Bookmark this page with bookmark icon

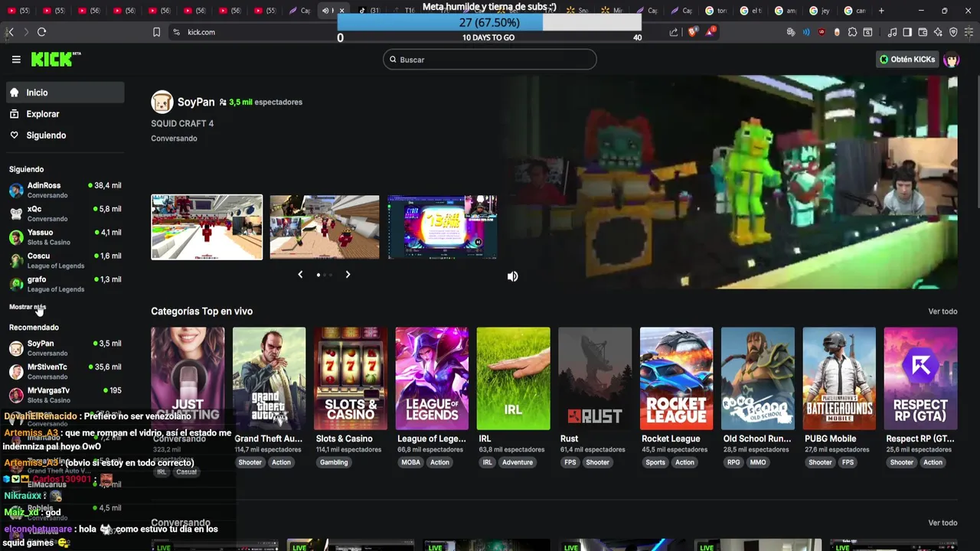point(156,32)
